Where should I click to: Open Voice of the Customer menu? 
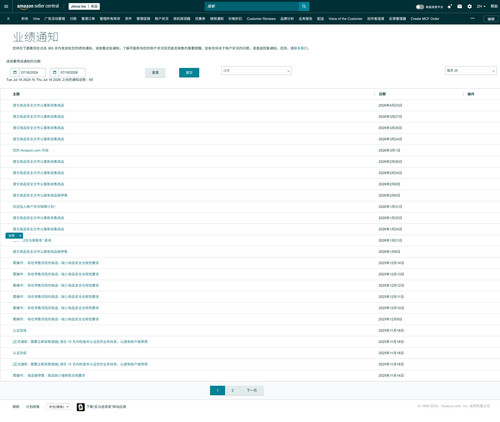tap(345, 19)
